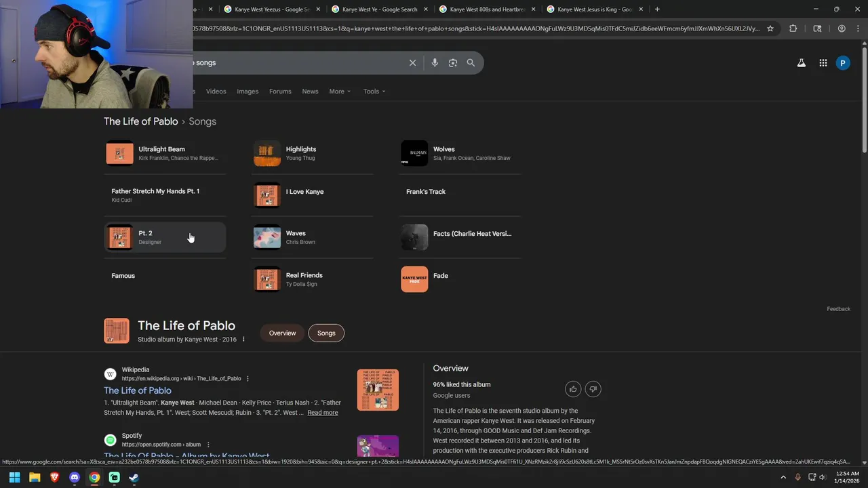Open a new tab with plus button
Screen dimensions: 868x488
[657, 9]
